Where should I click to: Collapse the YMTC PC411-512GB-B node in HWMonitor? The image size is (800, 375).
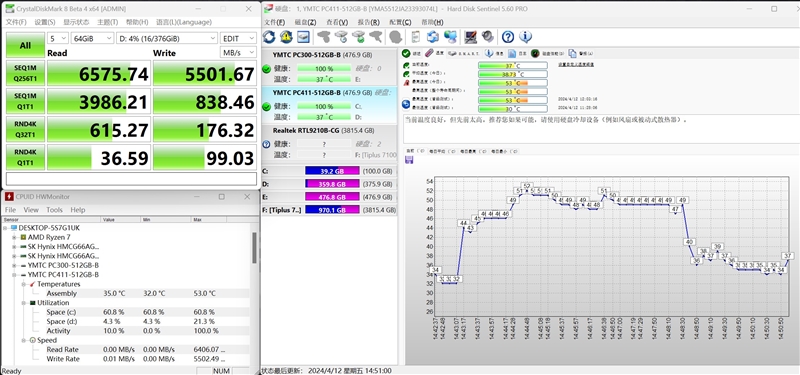(15, 274)
